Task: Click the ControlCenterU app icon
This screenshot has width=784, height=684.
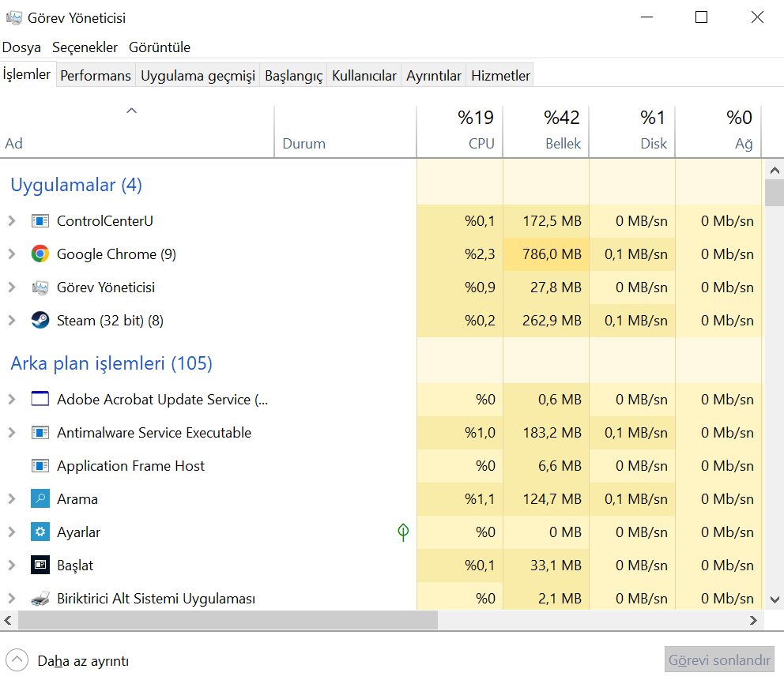Action: point(40,221)
